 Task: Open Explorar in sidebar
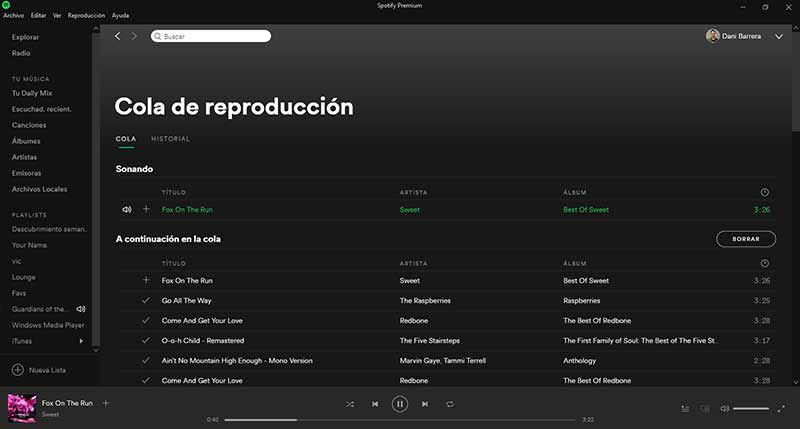(x=26, y=37)
